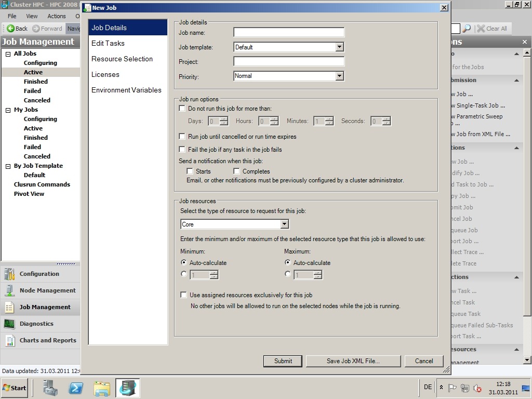Viewport: 532px width, 399px height.
Task: Click the Submit button
Action: click(x=283, y=361)
